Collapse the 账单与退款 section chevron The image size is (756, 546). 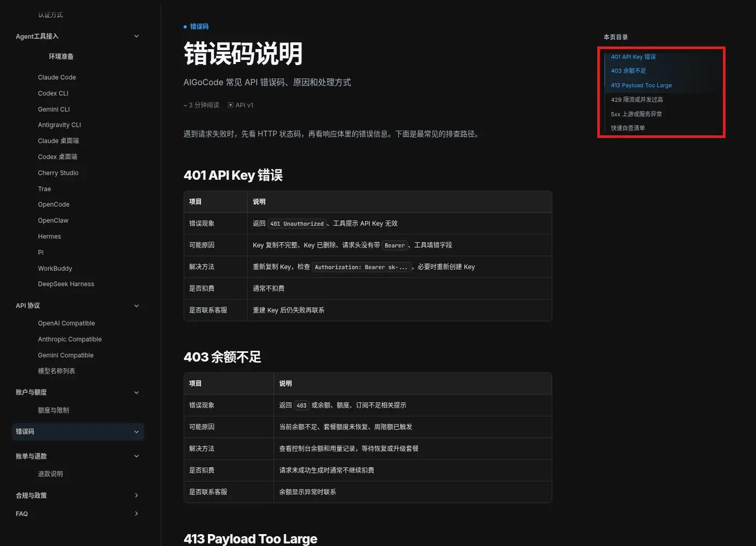(136, 456)
